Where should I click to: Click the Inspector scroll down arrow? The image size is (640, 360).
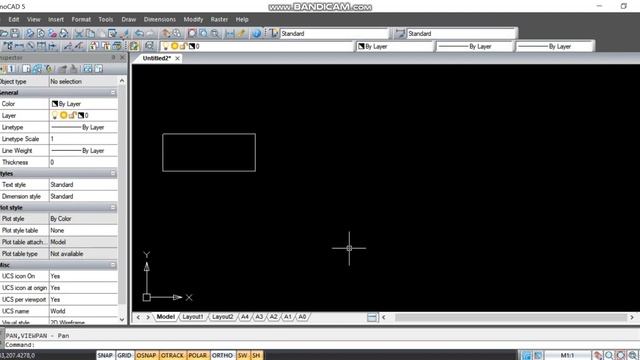pos(122,320)
